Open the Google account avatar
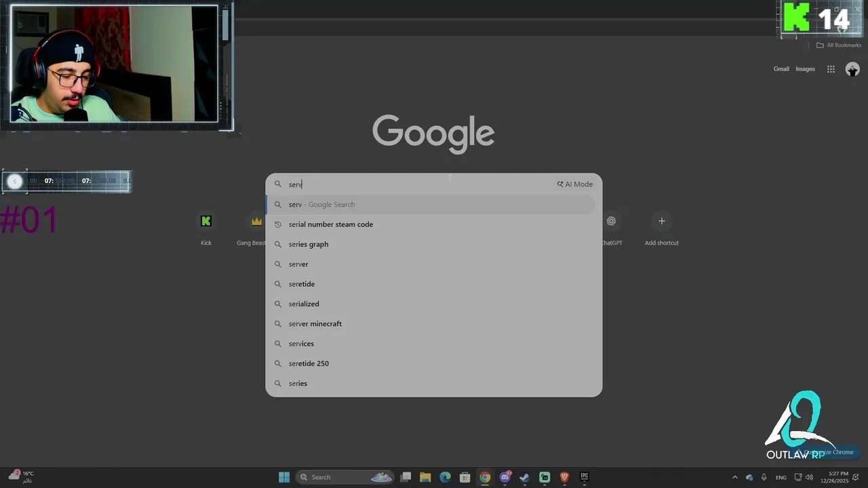868x488 pixels. (x=852, y=69)
